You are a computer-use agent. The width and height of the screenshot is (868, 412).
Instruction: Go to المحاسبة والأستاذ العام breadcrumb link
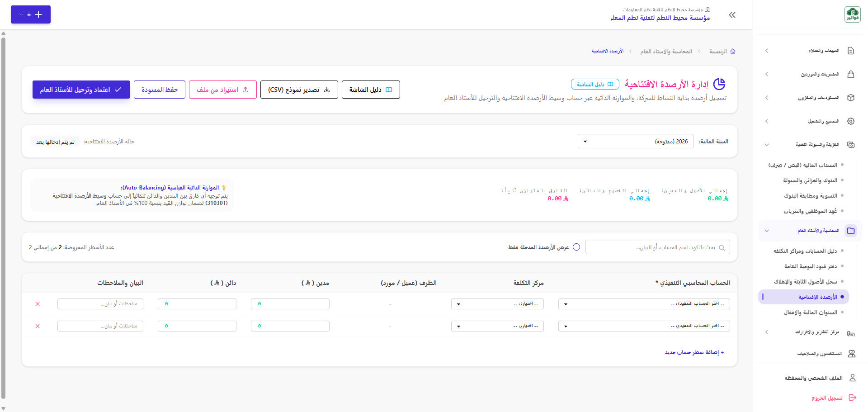[666, 52]
